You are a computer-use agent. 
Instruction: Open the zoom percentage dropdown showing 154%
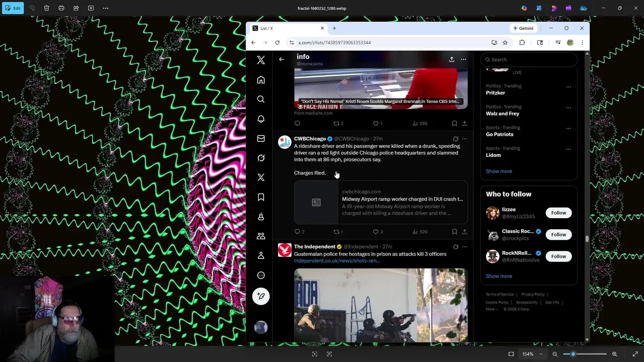coord(532,354)
